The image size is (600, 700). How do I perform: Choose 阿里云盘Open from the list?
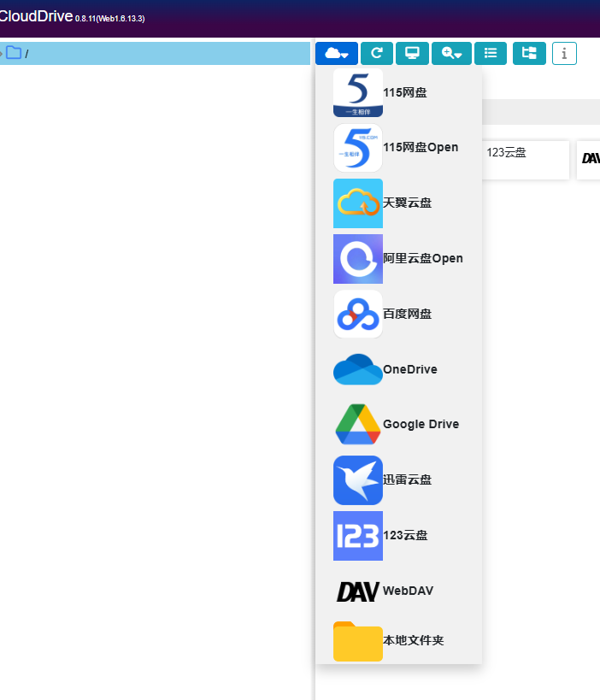(422, 258)
